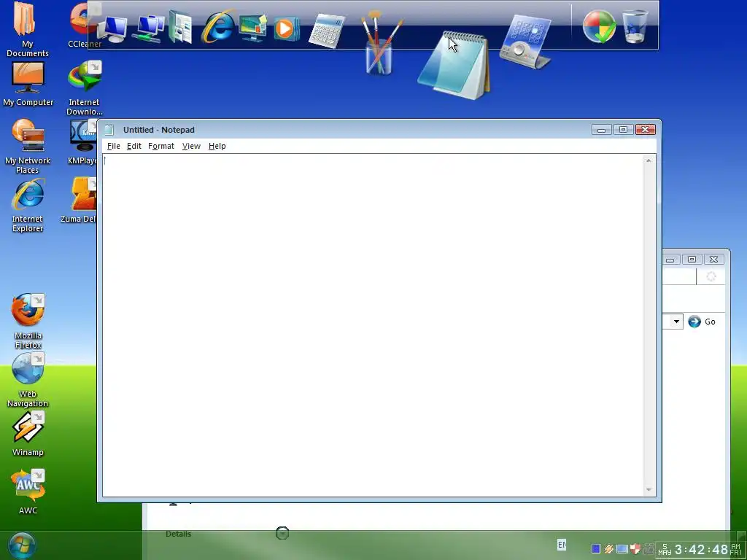
Task: Launch Internet Explorer desktop shortcut
Action: click(x=28, y=206)
